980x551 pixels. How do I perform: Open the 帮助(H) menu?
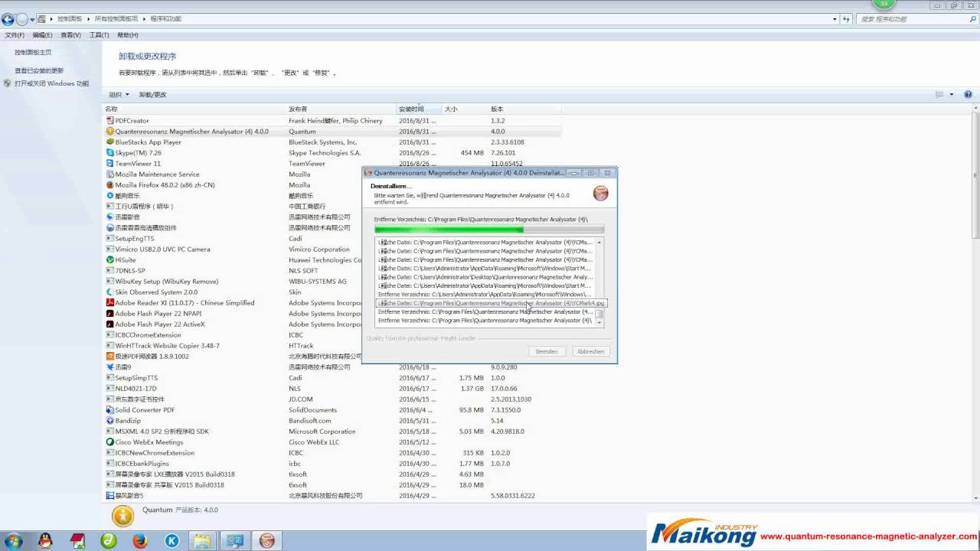click(x=127, y=35)
